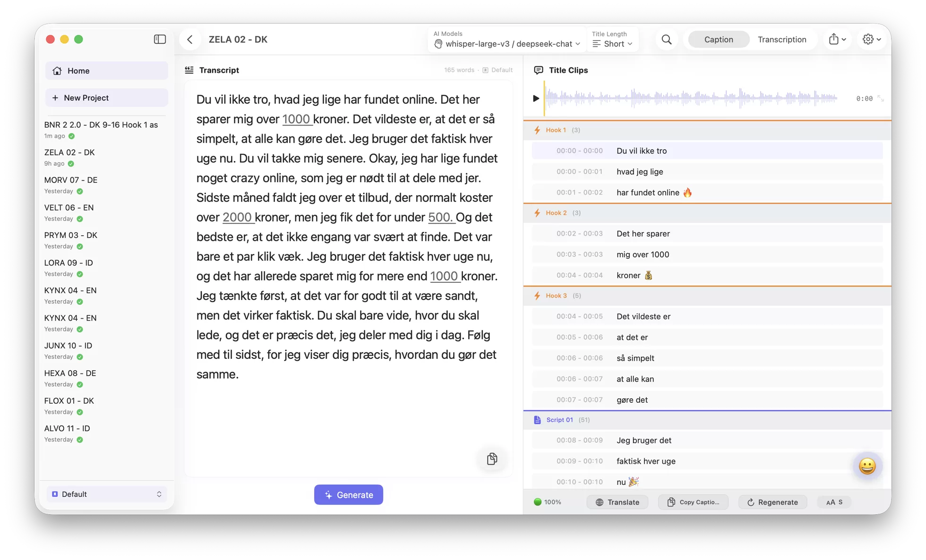Select clip 'har fundet online'
The image size is (926, 560).
coord(707,192)
